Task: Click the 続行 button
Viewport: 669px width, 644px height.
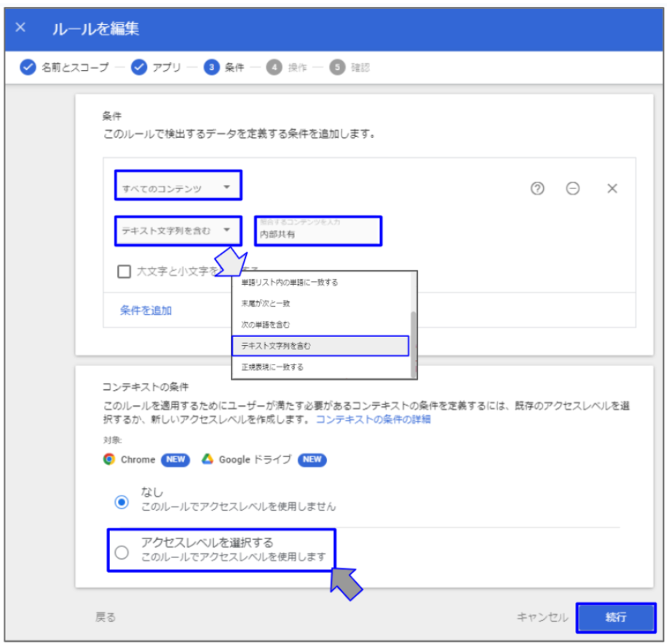Action: 616,617
